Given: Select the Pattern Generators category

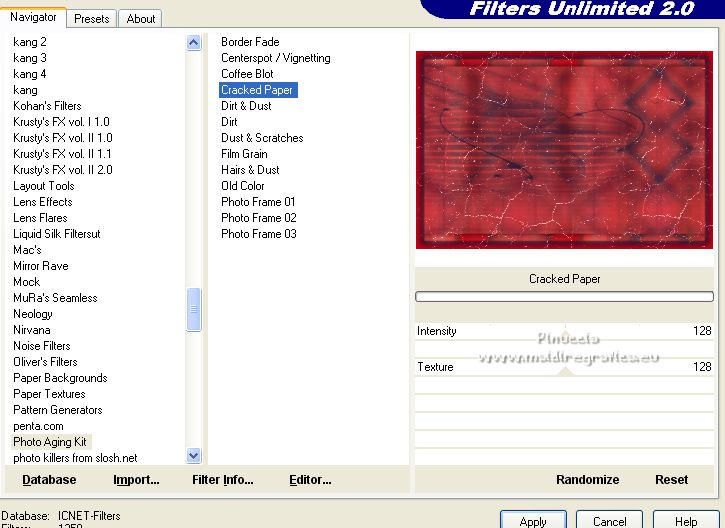Looking at the screenshot, I should (57, 410).
